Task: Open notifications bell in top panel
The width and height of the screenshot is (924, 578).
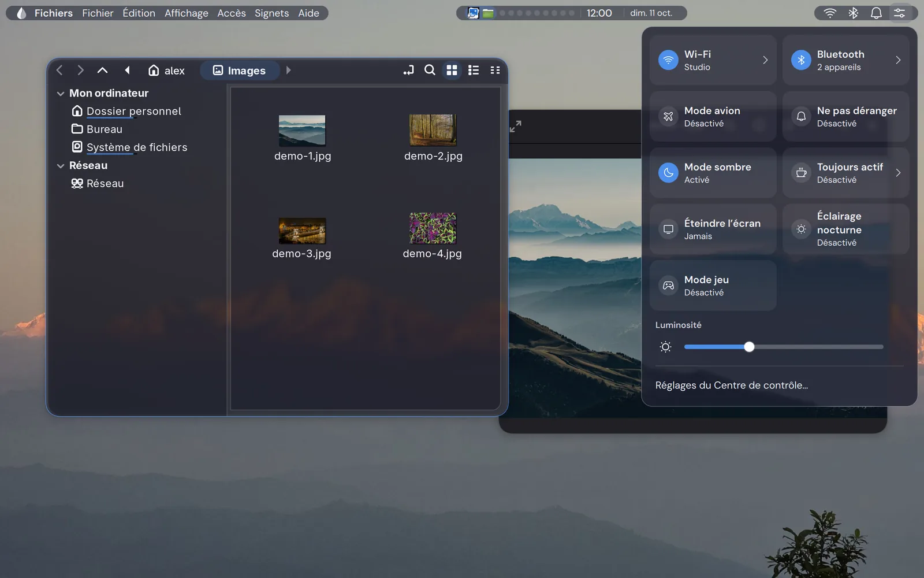Action: click(876, 13)
